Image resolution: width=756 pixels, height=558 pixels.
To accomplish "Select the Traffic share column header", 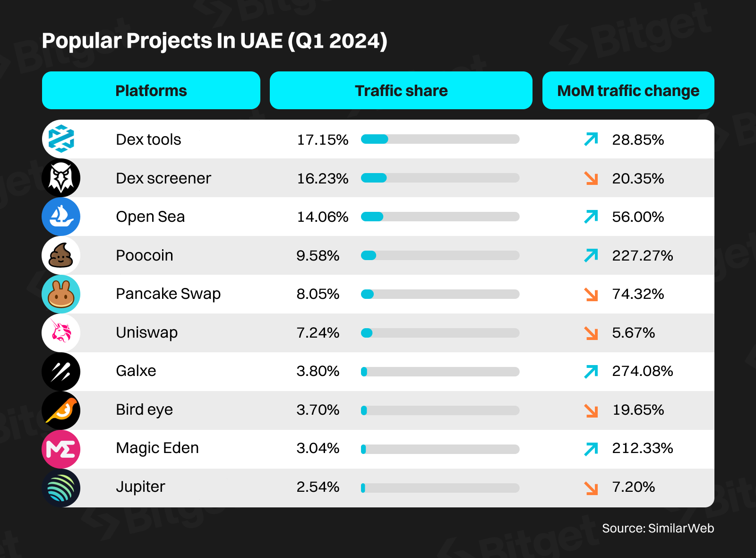I will coord(401,90).
